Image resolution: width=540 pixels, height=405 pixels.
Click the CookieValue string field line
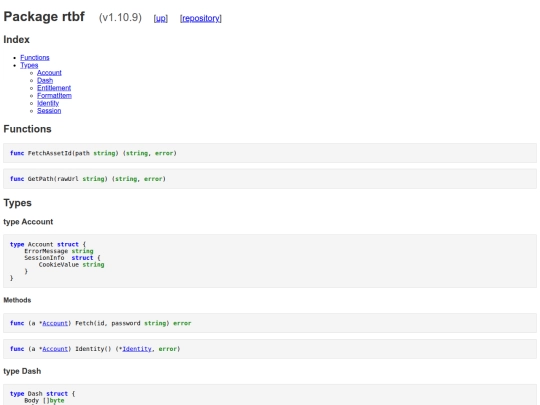coord(71,265)
